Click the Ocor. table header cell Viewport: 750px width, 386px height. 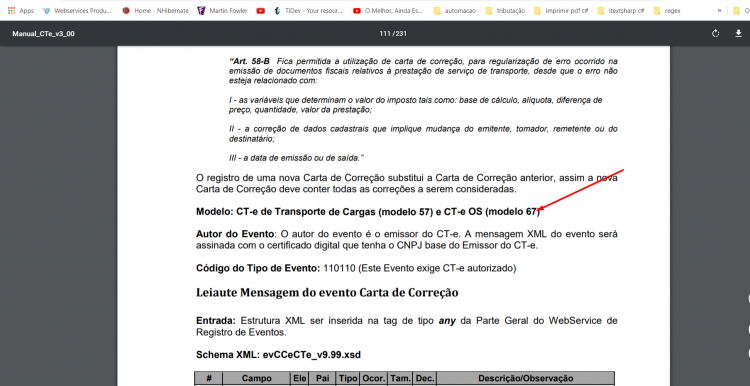click(373, 378)
